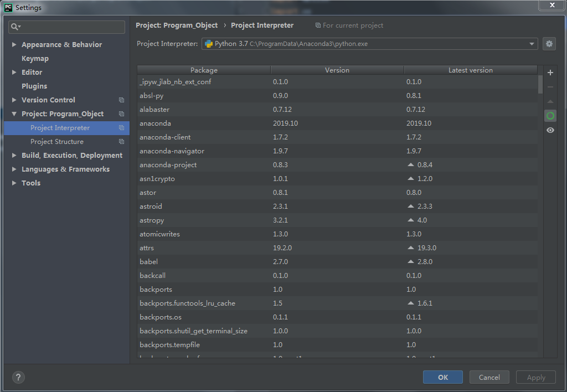Expand the Version Control section
The image size is (567, 392).
click(14, 100)
